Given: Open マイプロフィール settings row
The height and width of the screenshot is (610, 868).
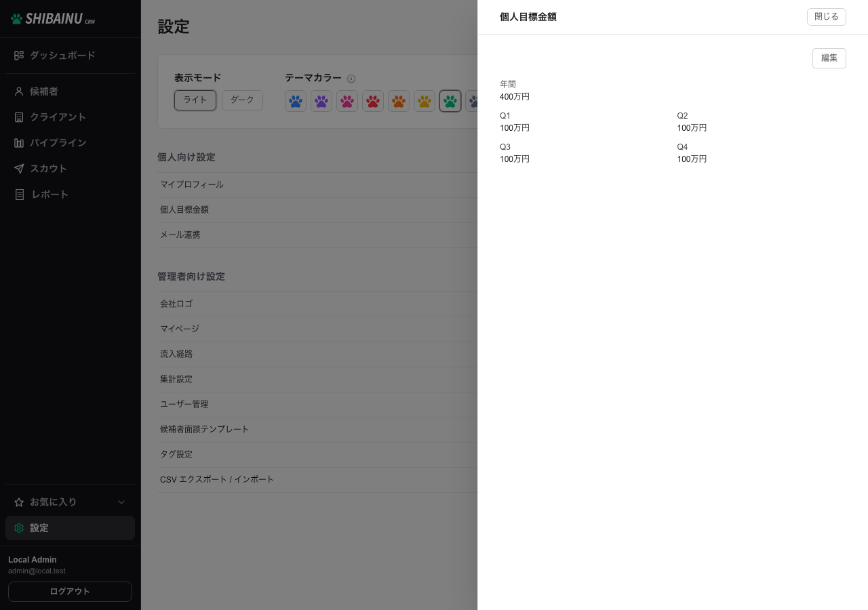Looking at the screenshot, I should pos(317,185).
